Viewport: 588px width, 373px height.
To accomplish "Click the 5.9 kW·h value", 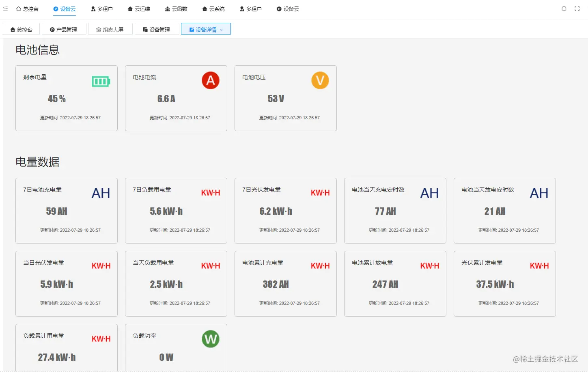I will 57,284.
